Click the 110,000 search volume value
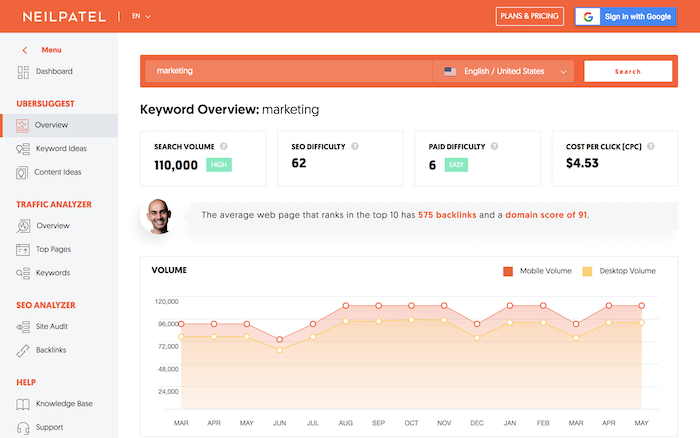700x438 pixels. [176, 165]
